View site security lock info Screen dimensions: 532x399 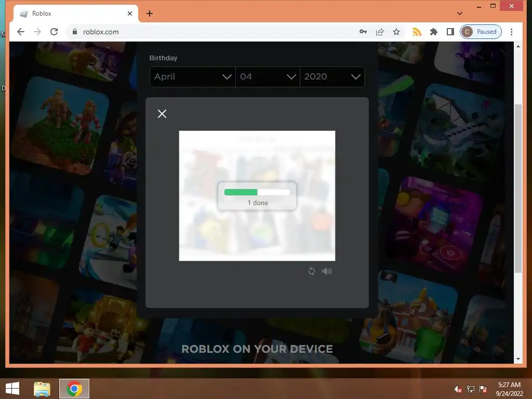click(x=75, y=32)
